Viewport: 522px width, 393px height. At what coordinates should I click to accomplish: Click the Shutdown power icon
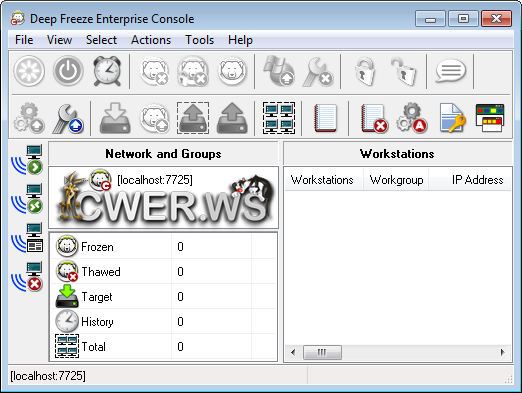pyautogui.click(x=68, y=71)
